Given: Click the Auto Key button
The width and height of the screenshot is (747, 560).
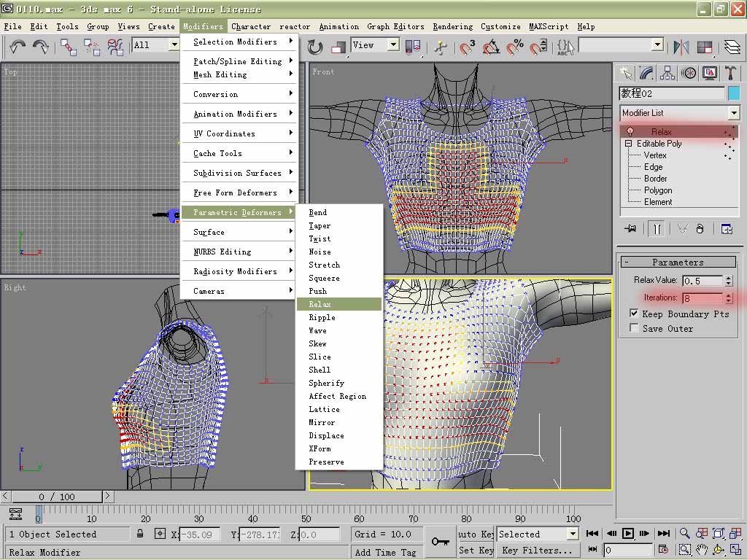Looking at the screenshot, I should (476, 534).
